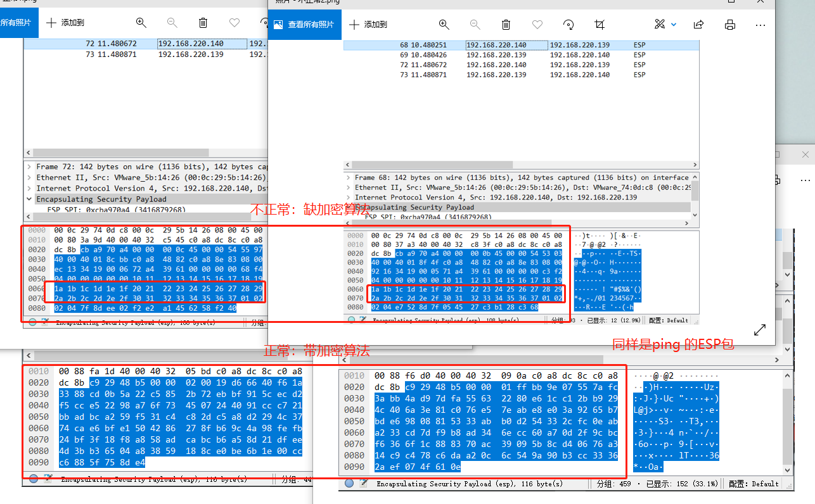Screen dimensions: 815x504
Task: Crop the current photo
Action: tap(599, 25)
